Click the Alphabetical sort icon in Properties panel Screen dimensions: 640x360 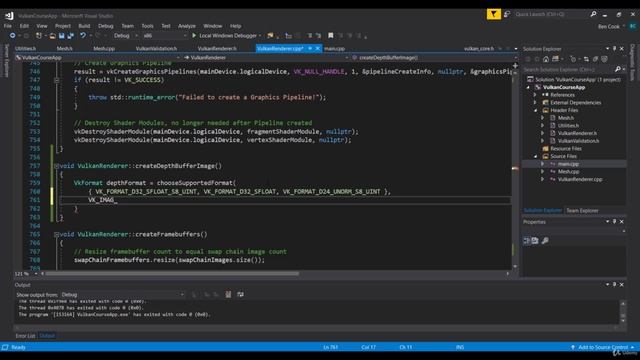point(535,241)
